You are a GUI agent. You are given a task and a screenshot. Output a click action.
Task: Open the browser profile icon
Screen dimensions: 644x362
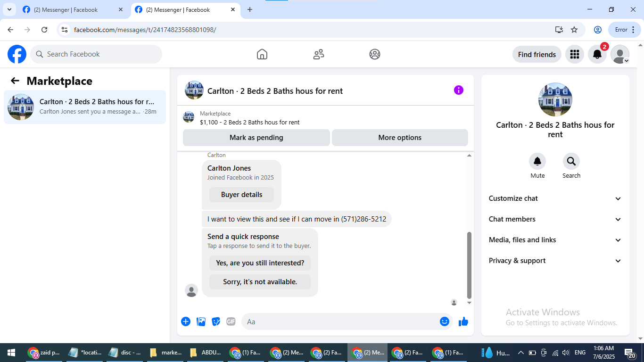598,30
